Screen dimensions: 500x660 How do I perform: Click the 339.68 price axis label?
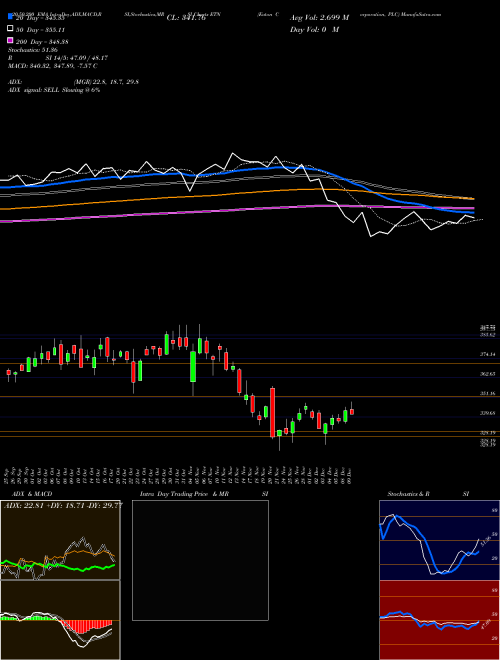(488, 413)
